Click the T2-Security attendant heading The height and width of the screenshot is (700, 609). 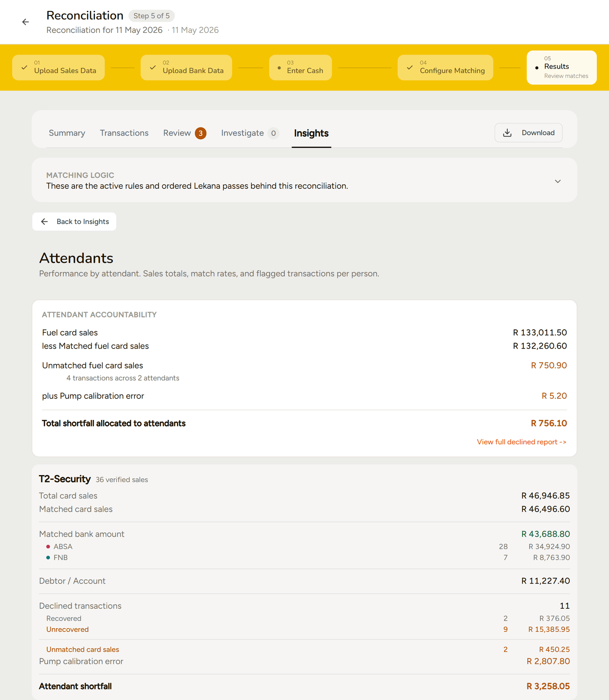[65, 479]
